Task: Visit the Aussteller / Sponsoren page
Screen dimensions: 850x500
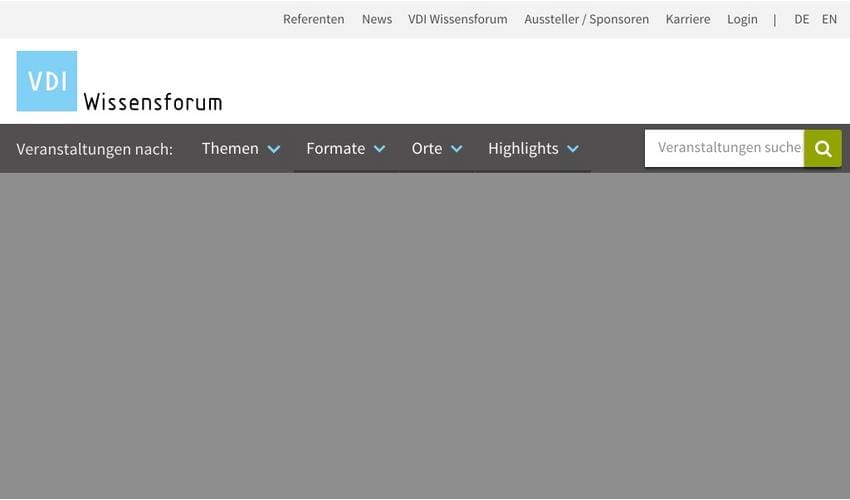Action: click(x=586, y=19)
